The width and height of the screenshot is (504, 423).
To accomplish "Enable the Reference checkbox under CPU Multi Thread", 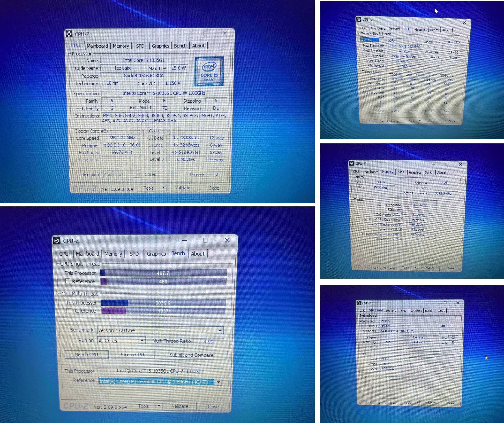I will (69, 310).
